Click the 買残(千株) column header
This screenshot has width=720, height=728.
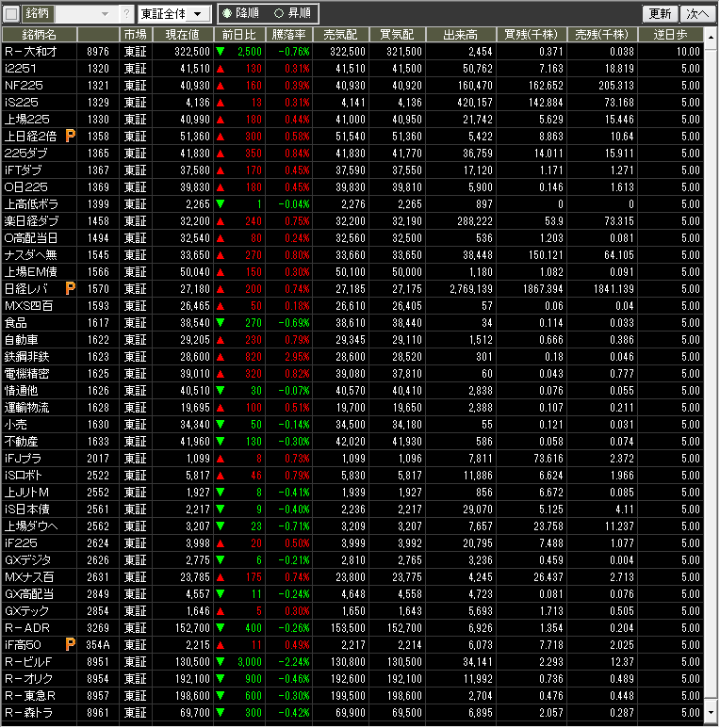coord(532,35)
